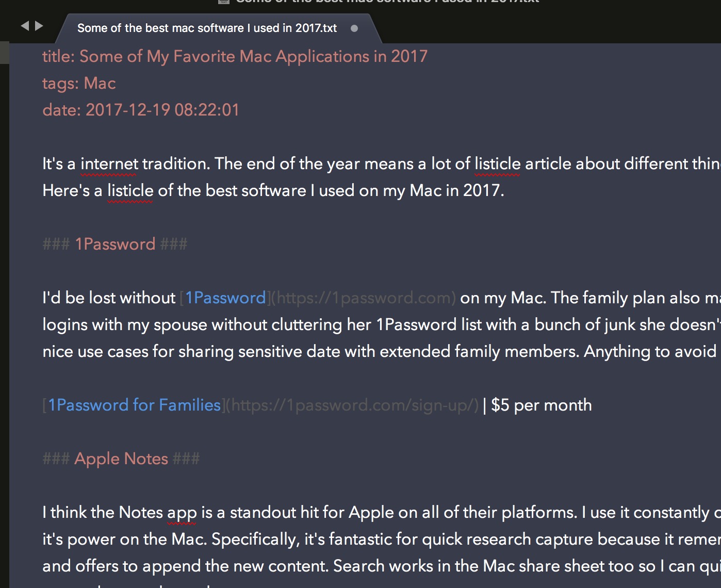Click the next tab right arrow

coord(39,26)
